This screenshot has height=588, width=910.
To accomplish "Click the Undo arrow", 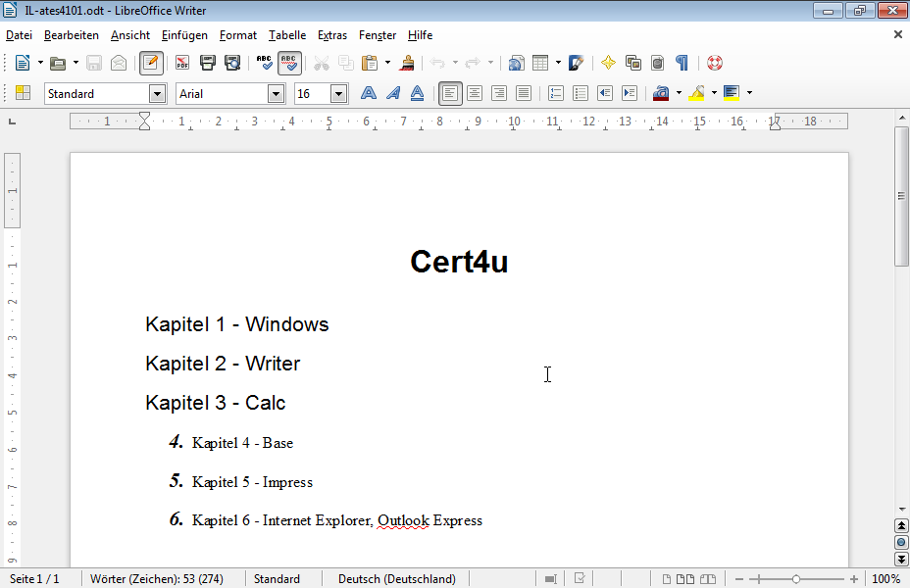I will (437, 63).
